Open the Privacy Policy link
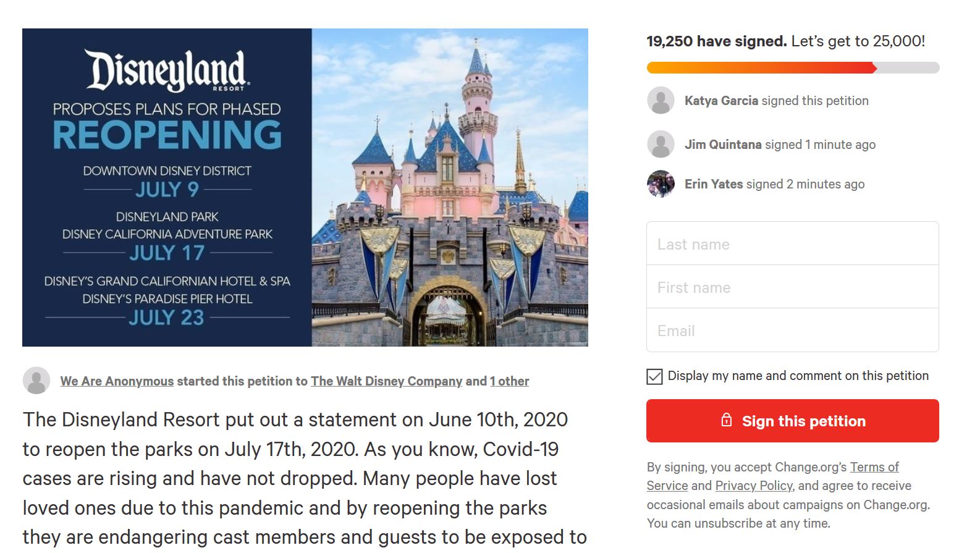This screenshot has height=553, width=980. pos(753,486)
